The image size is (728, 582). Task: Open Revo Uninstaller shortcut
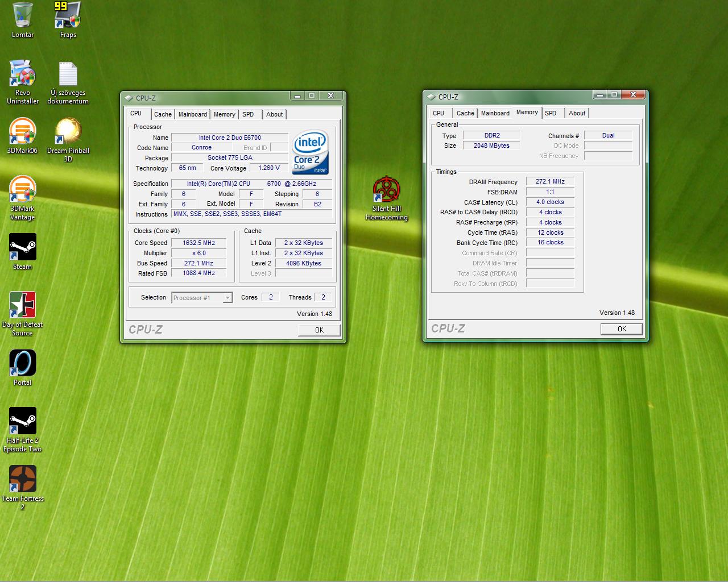tap(23, 82)
